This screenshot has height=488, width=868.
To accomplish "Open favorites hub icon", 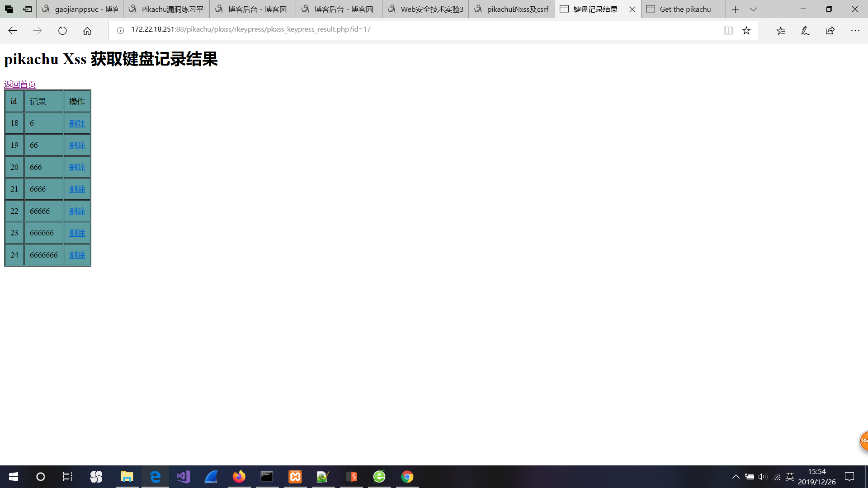I will point(781,31).
